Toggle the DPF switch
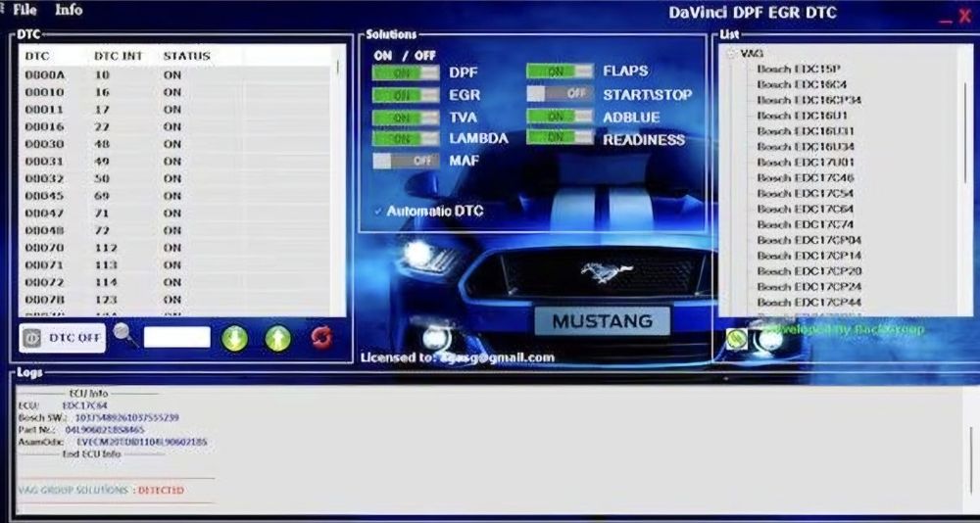980x523 pixels. (x=406, y=73)
